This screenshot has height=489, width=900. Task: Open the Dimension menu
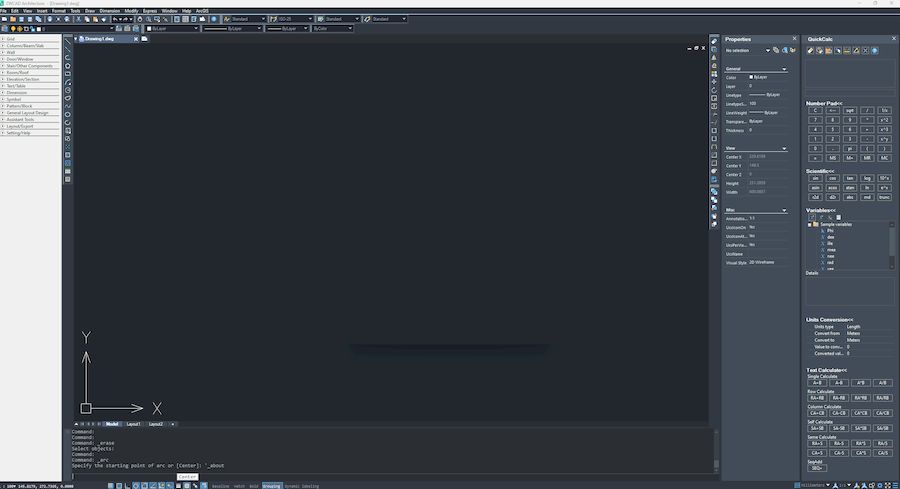[x=110, y=11]
